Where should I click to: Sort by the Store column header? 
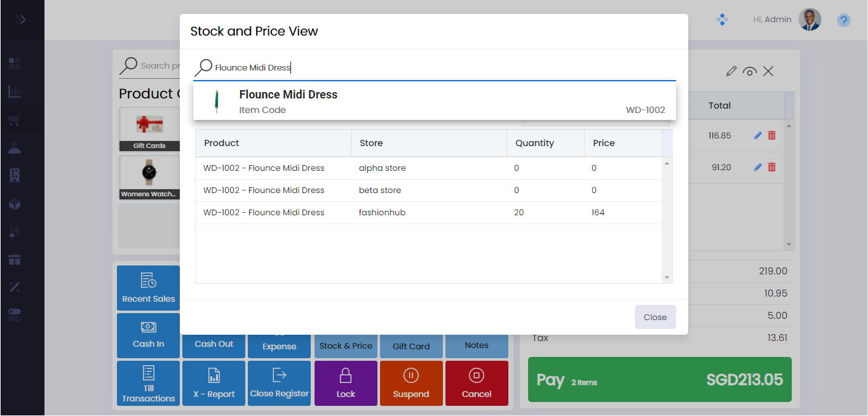371,143
